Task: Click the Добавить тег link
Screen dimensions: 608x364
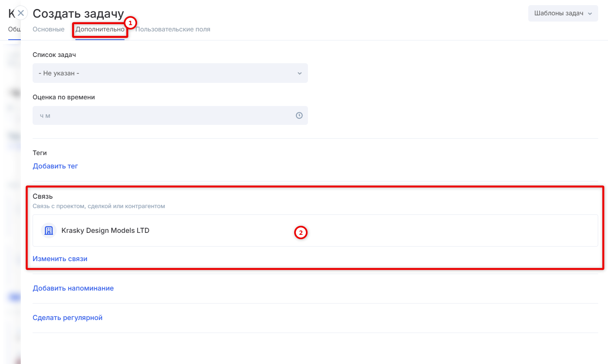Action: pos(55,166)
